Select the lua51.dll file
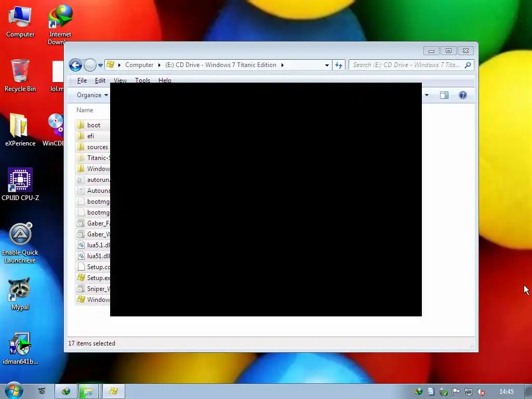This screenshot has height=399, width=532. [92, 256]
